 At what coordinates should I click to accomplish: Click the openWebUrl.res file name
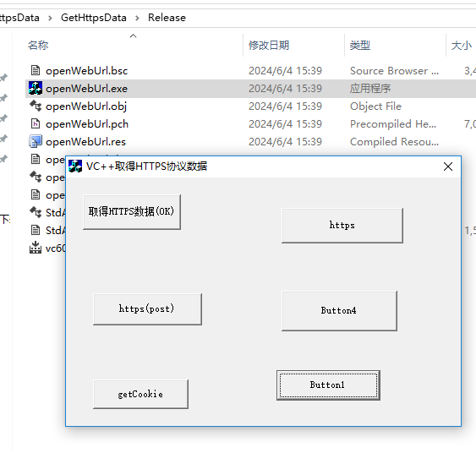point(85,142)
